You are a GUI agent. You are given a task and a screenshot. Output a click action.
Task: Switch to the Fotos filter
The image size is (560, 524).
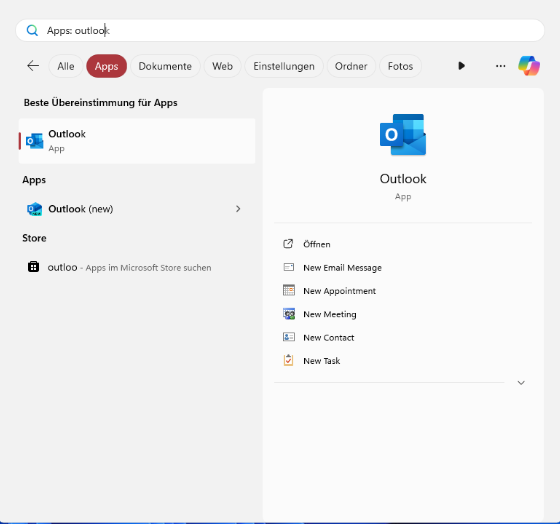(400, 66)
